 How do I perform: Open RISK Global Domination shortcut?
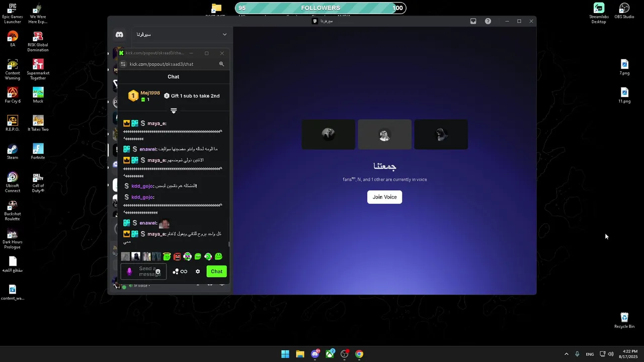click(x=38, y=42)
